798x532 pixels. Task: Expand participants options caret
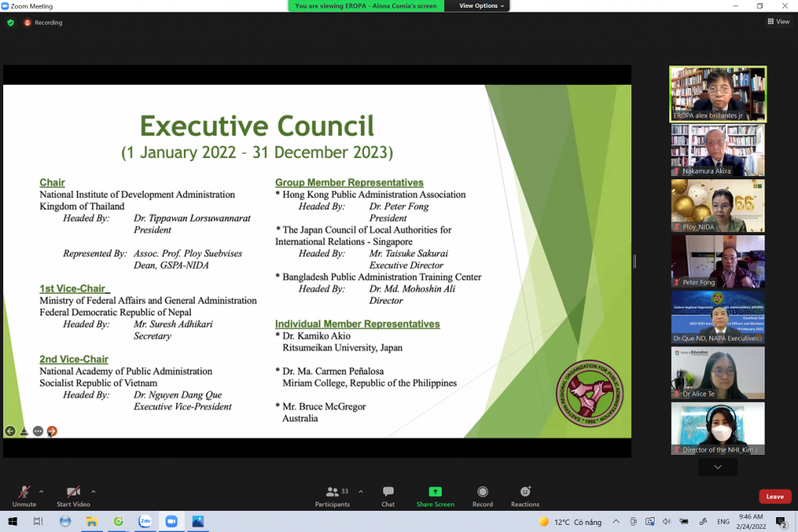360,491
